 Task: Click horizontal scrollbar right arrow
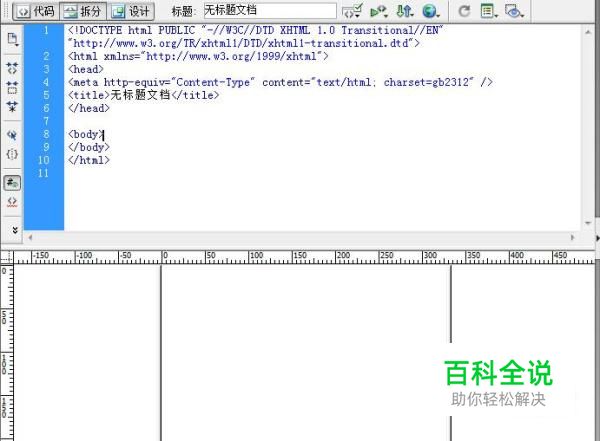[572, 237]
